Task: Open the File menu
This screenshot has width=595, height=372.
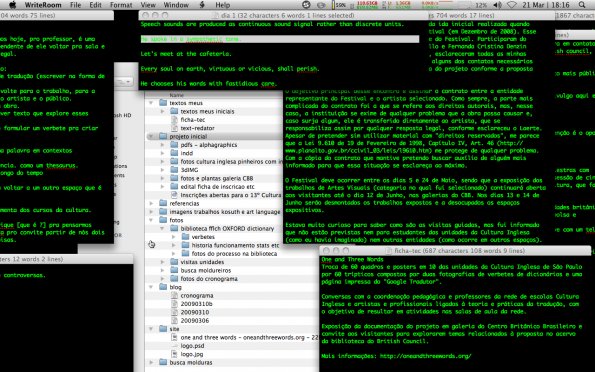Action: (76, 5)
